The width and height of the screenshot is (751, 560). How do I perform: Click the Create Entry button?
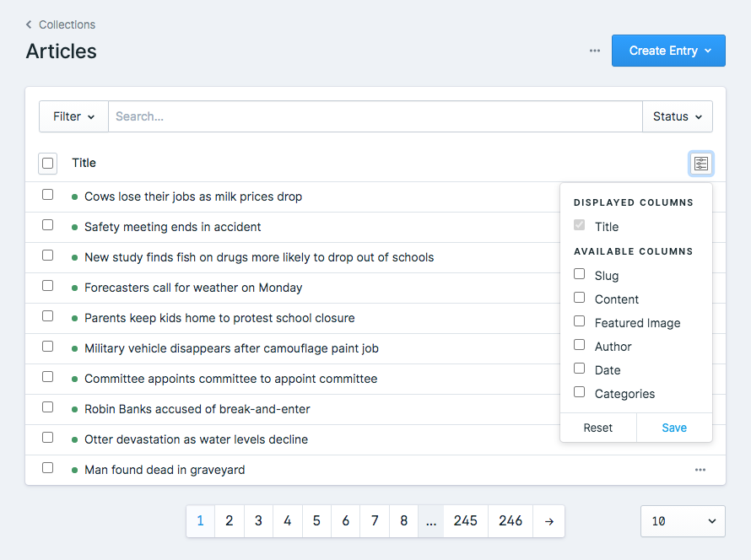point(663,51)
